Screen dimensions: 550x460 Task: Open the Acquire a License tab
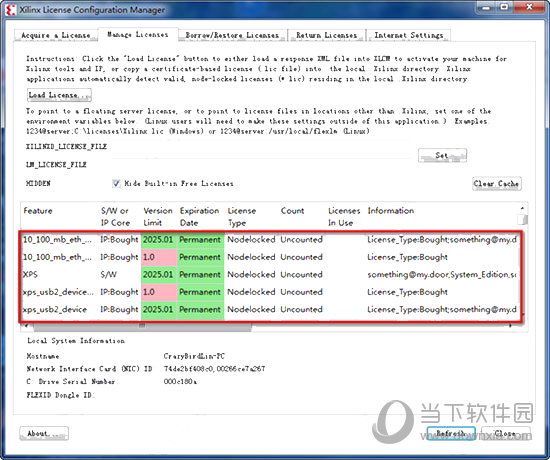[x=56, y=35]
